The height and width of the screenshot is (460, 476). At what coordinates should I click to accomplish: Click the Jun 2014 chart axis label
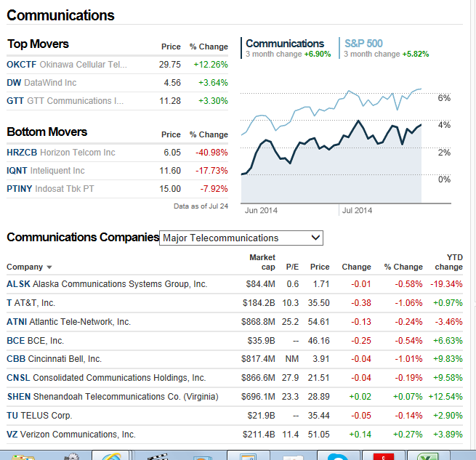(261, 211)
